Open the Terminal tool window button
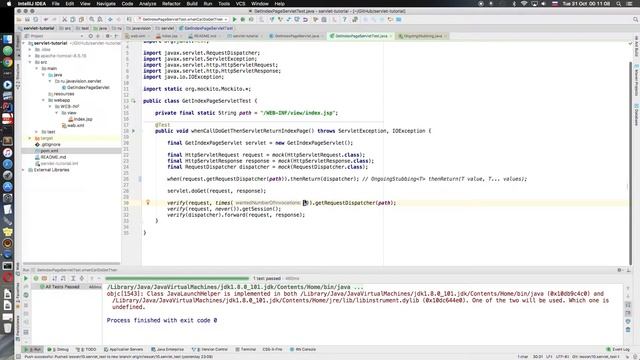 click(246, 349)
